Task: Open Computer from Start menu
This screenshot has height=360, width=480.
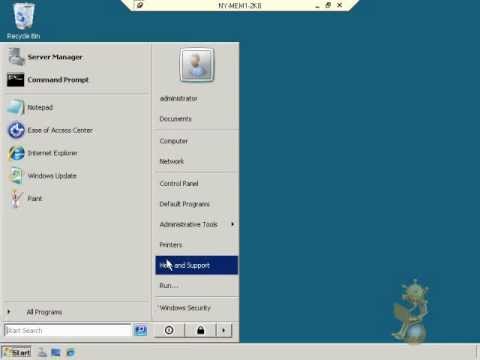Action: tap(197, 141)
